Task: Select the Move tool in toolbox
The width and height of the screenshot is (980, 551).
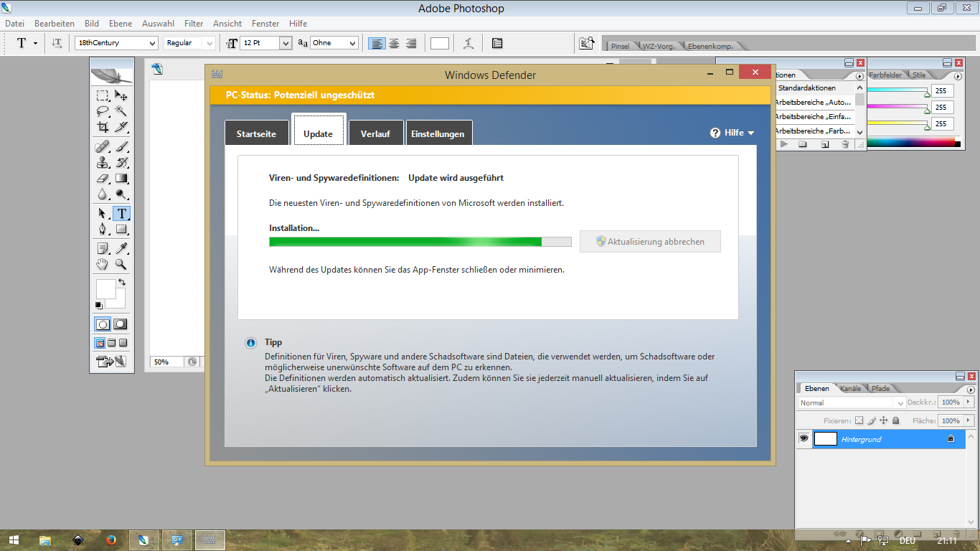Action: (121, 95)
